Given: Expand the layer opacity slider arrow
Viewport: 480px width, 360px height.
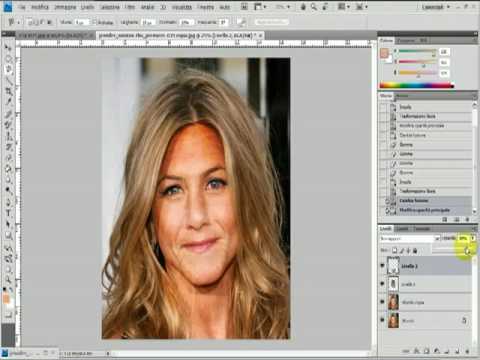Looking at the screenshot, I should point(473,238).
